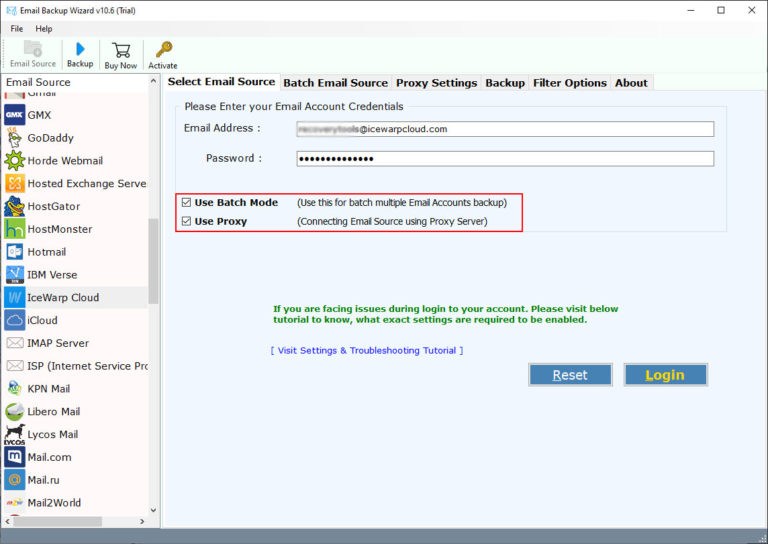Select 'iCloud' list entry text

click(x=43, y=320)
